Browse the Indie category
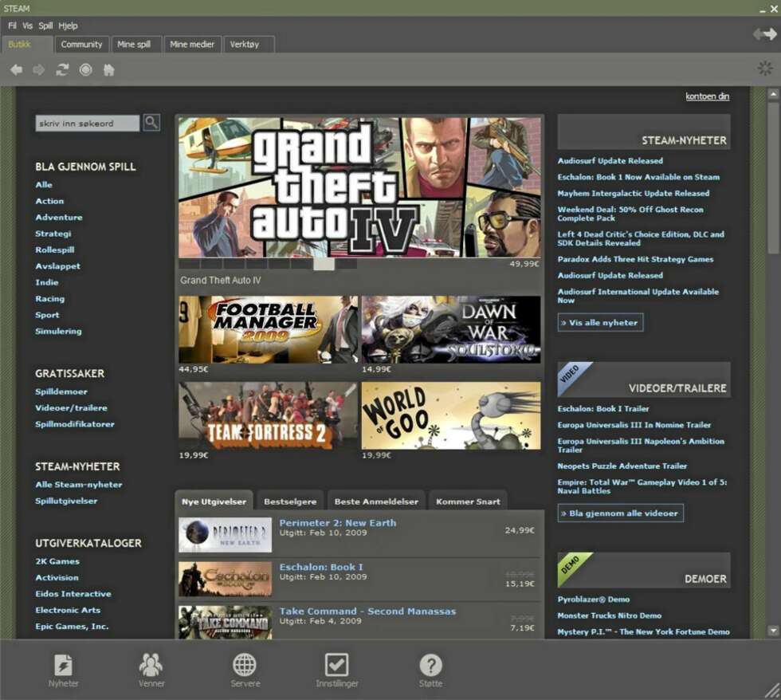This screenshot has height=700, width=781. [x=47, y=282]
